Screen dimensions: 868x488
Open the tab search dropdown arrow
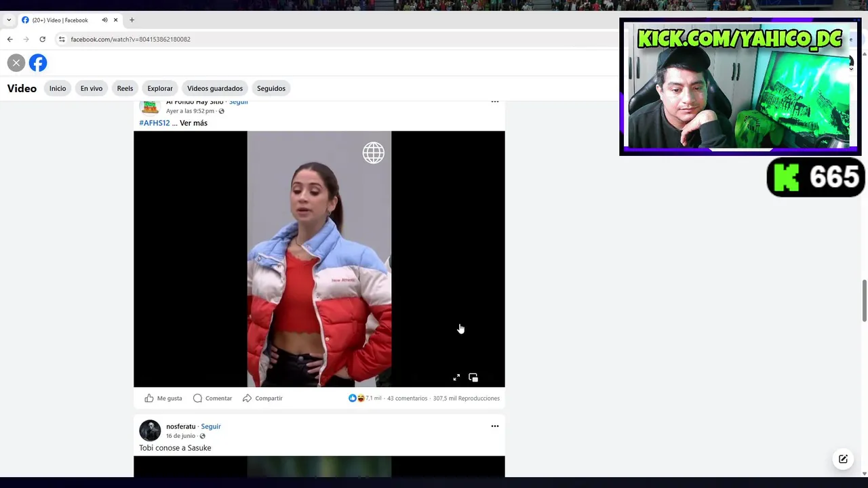9,20
